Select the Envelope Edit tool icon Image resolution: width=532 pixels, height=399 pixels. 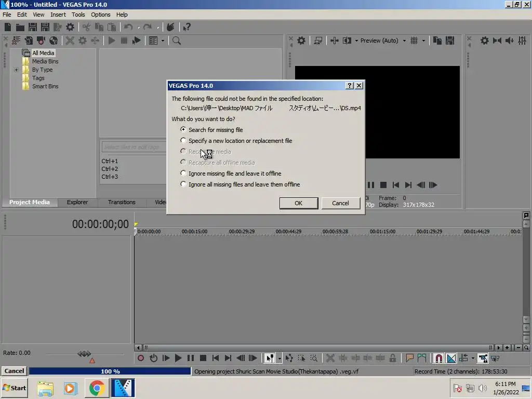pos(289,358)
